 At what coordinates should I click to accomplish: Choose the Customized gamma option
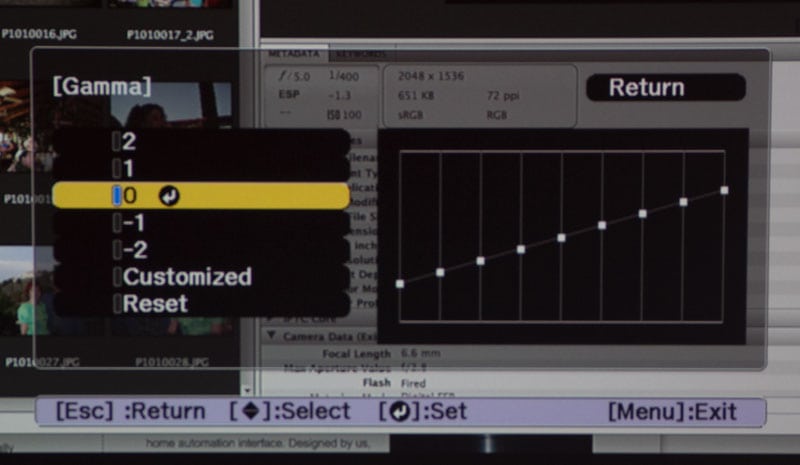click(201, 277)
